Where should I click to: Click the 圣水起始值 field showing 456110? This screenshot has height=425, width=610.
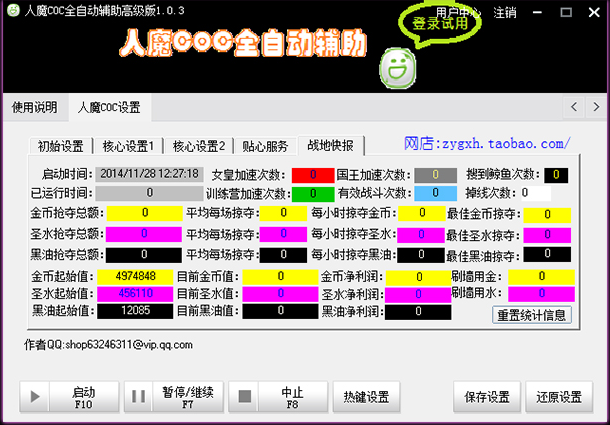coord(135,294)
